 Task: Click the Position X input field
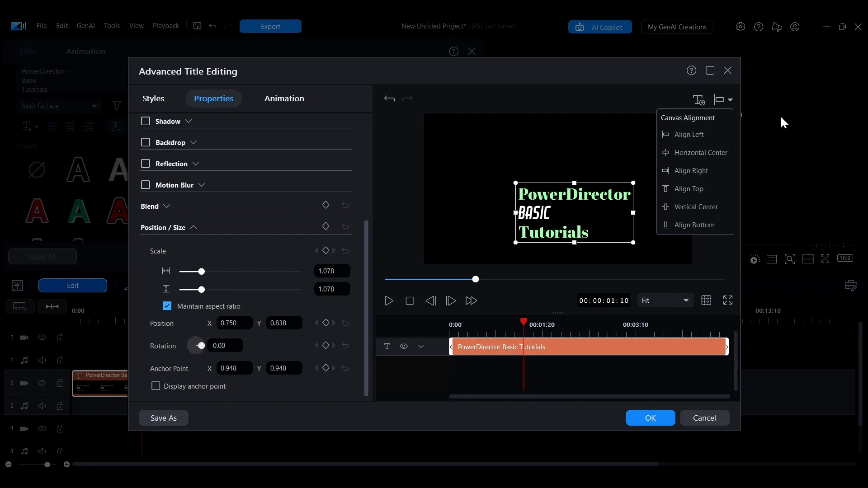234,323
